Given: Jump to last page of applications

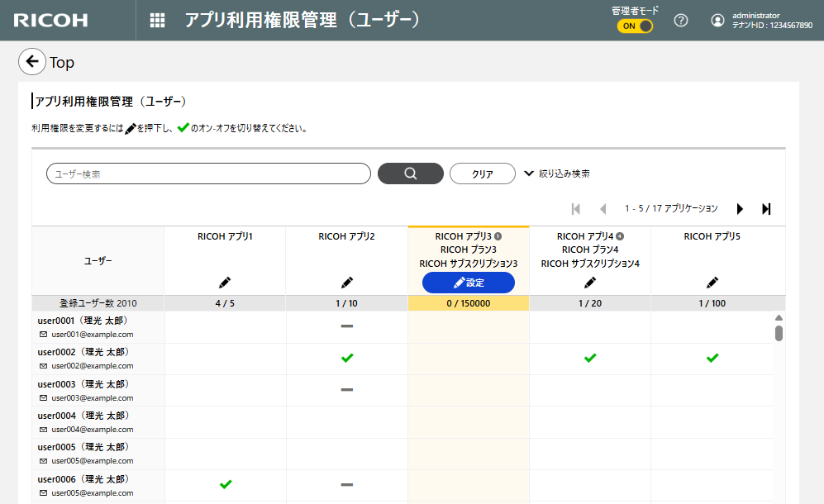Looking at the screenshot, I should click(x=766, y=209).
